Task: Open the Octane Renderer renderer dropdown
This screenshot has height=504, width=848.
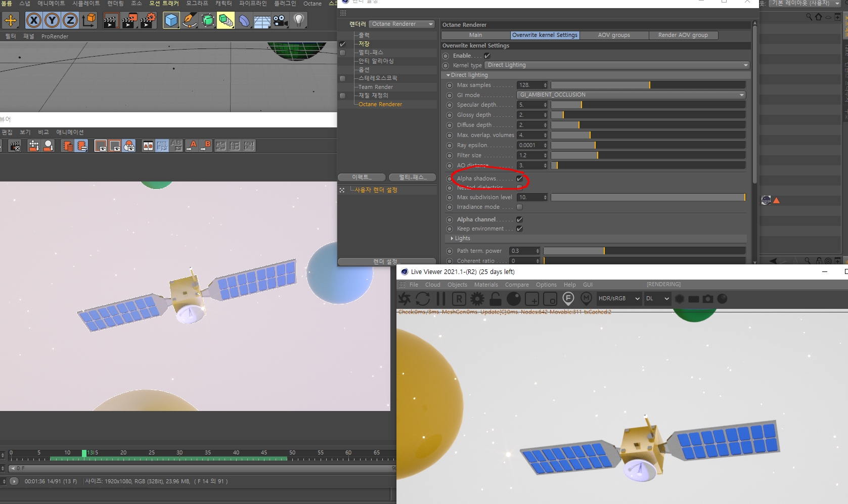Action: (x=401, y=24)
